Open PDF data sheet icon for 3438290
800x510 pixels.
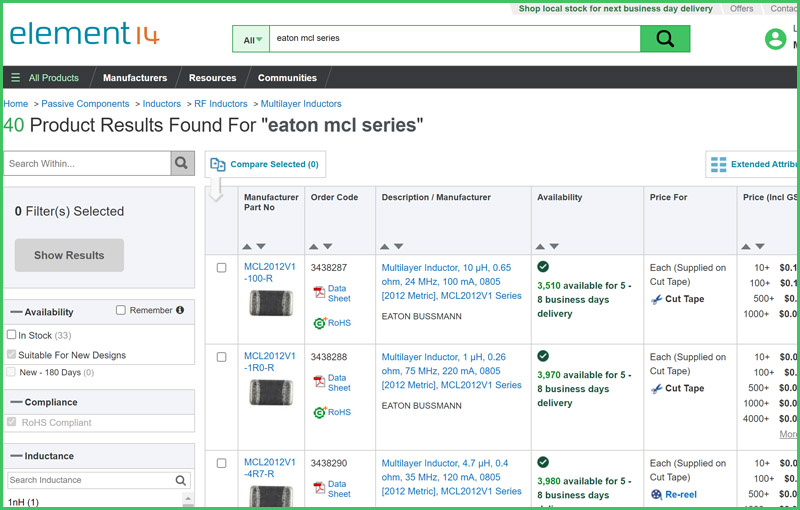[x=319, y=488]
